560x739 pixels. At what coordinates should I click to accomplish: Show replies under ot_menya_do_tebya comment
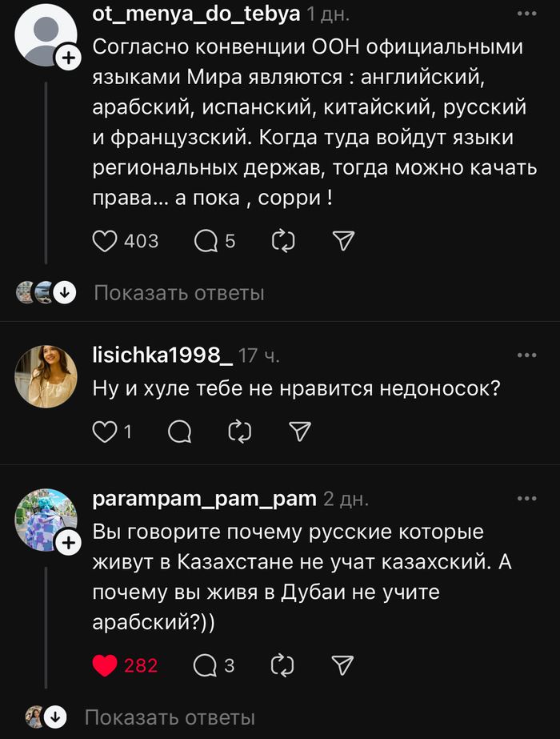pyautogui.click(x=178, y=293)
